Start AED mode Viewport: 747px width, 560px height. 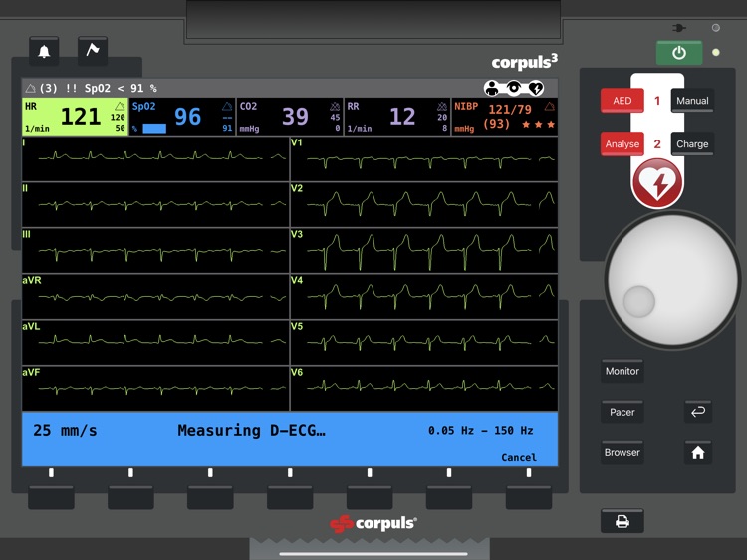(622, 101)
